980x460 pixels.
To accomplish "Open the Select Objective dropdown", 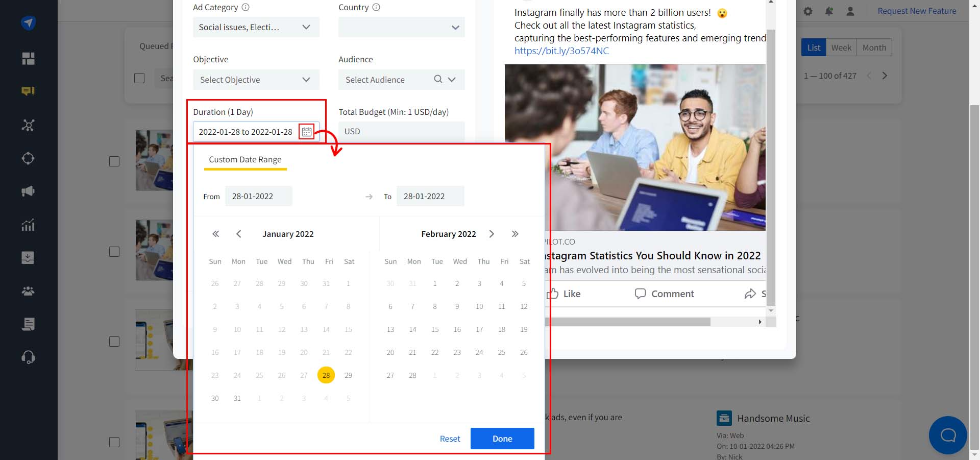I will pos(256,80).
